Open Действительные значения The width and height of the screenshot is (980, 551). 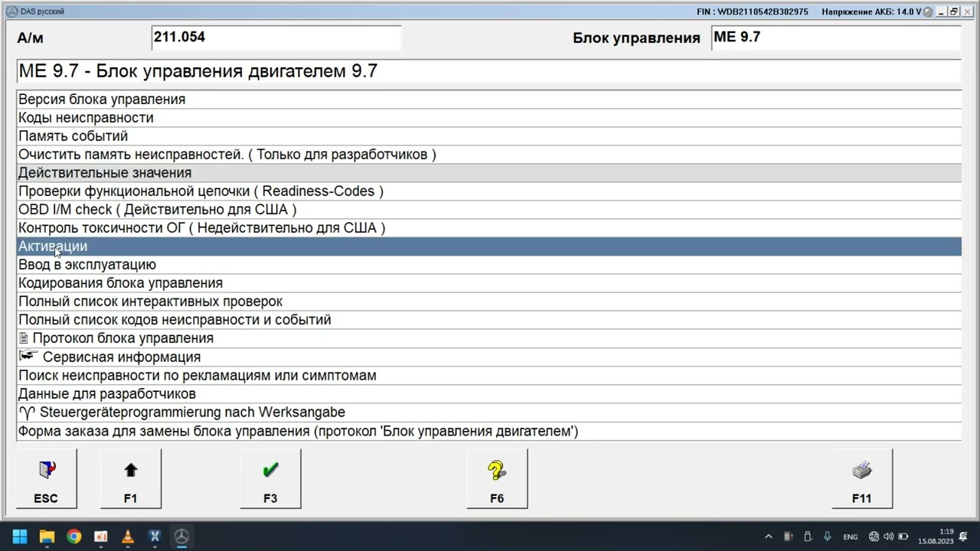488,173
